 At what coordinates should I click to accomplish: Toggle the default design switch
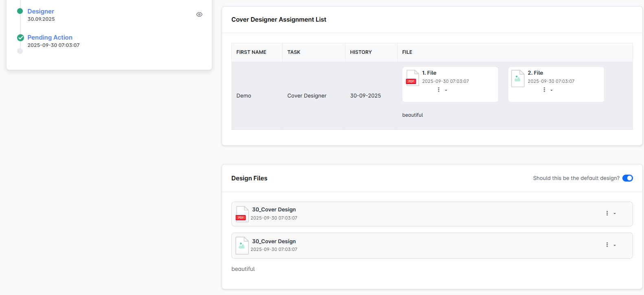coord(627,178)
